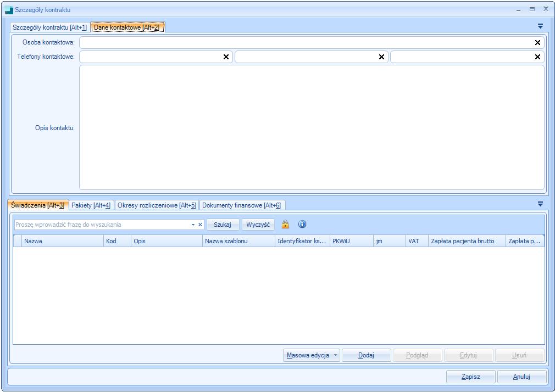Save with the Zapisz button
The height and width of the screenshot is (392, 555).
[x=471, y=377]
